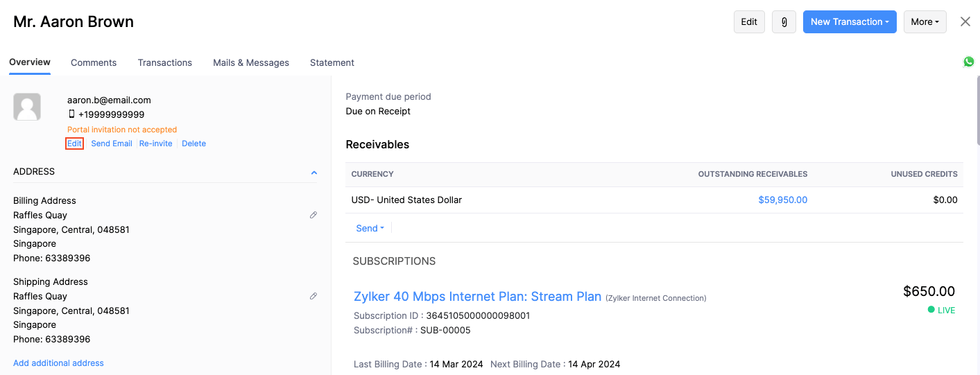Image resolution: width=980 pixels, height=375 pixels.
Task: Open the More options dropdown
Action: 925,21
